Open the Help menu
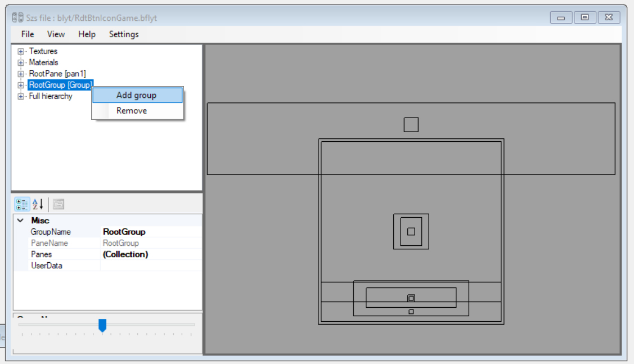Screen dimensions: 634x364 pos(87,34)
